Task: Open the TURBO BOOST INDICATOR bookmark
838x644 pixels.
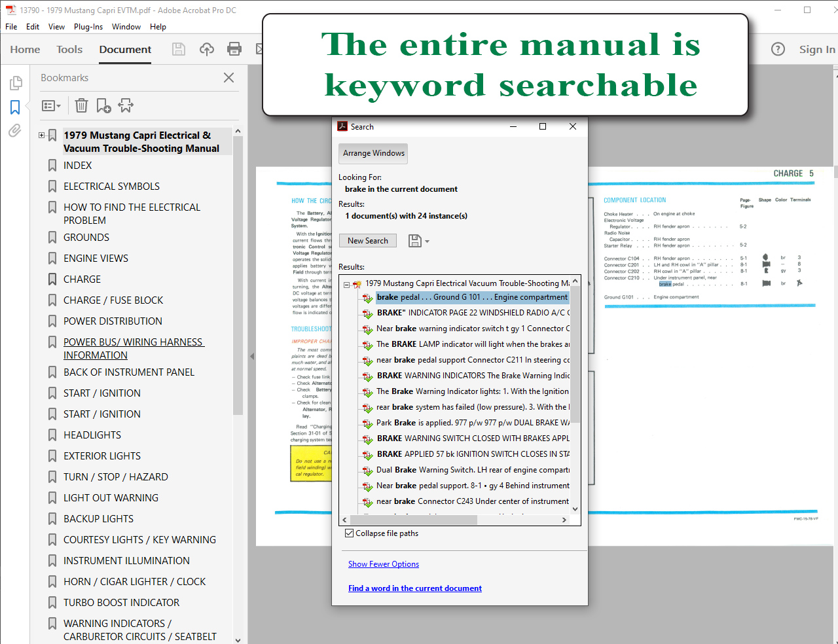Action: (x=121, y=603)
